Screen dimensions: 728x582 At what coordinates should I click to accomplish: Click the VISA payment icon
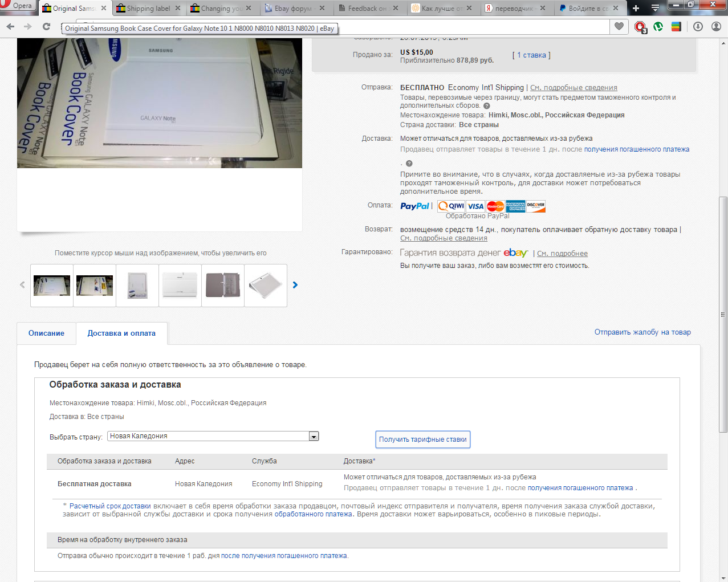(475, 206)
